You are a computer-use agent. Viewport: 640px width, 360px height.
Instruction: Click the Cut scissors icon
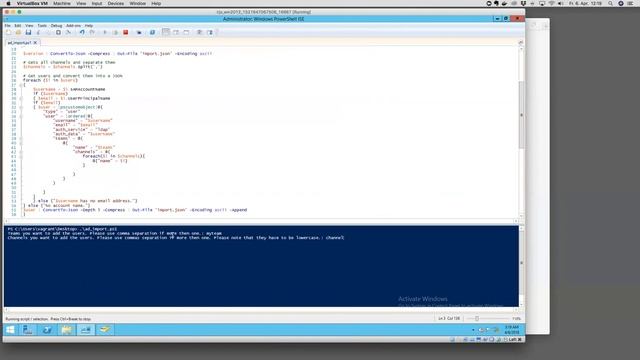coord(38,32)
